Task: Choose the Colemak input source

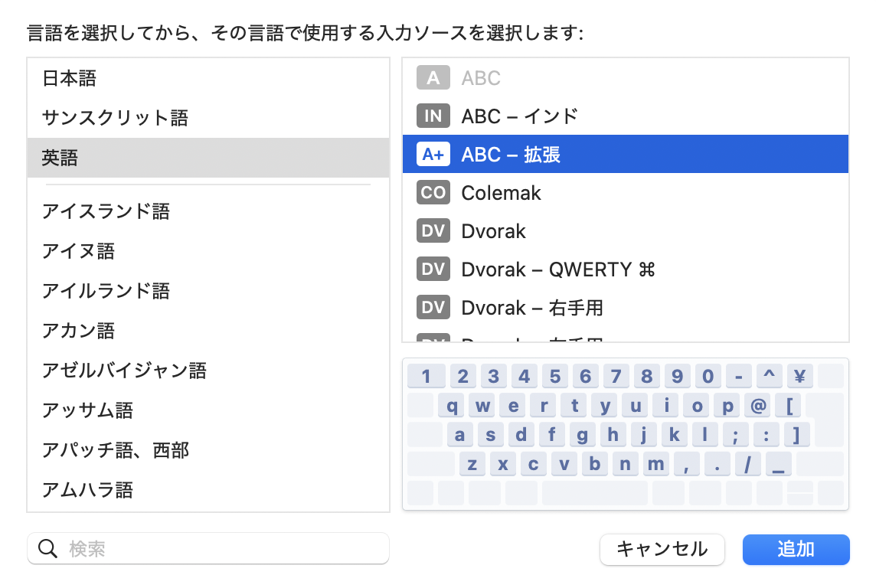Action: tap(501, 193)
